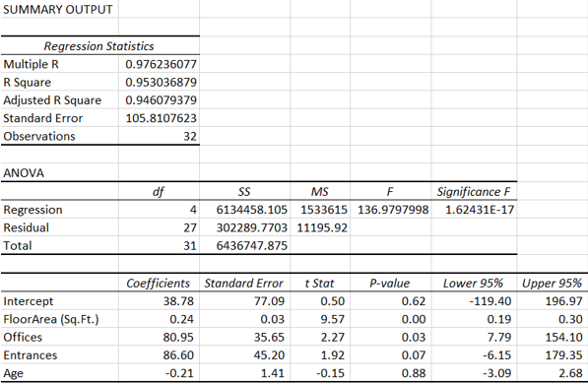The image size is (588, 383).
Task: Select Intercept standard error 77.09
Action: tap(269, 301)
